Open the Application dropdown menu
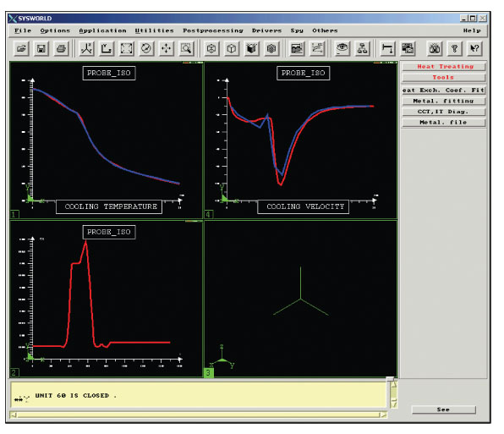Screen dimensions: 504x434 click(x=102, y=30)
